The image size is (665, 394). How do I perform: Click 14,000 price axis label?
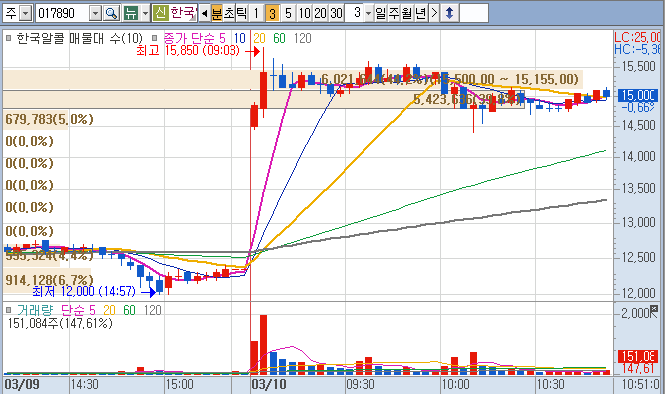639,156
